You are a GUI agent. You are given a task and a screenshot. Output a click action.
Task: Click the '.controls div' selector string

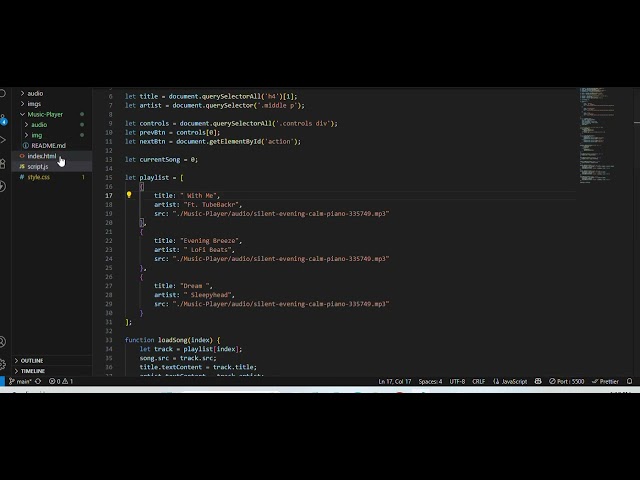coord(303,123)
